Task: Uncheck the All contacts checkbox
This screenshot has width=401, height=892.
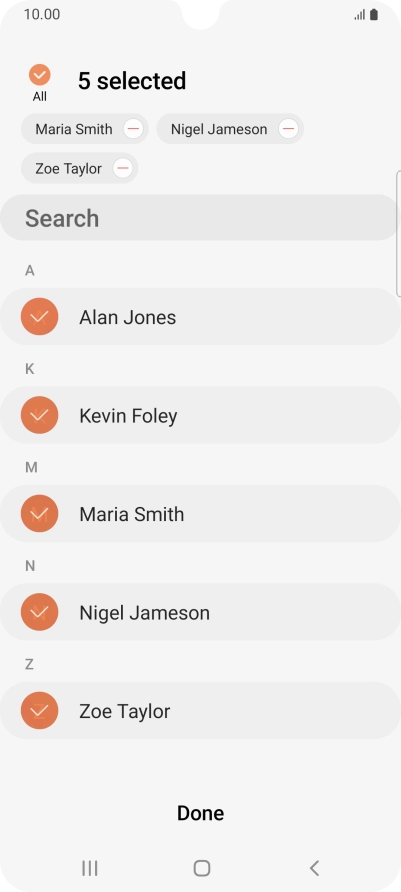Action: [40, 75]
